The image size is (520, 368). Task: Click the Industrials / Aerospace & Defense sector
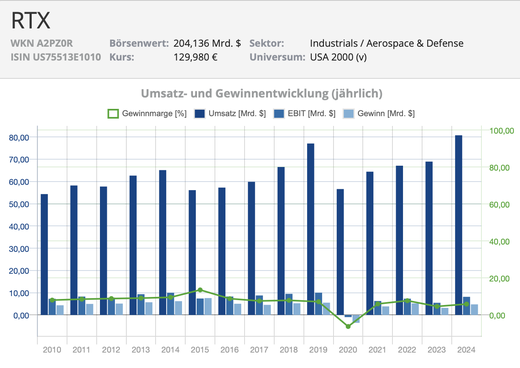click(x=387, y=43)
